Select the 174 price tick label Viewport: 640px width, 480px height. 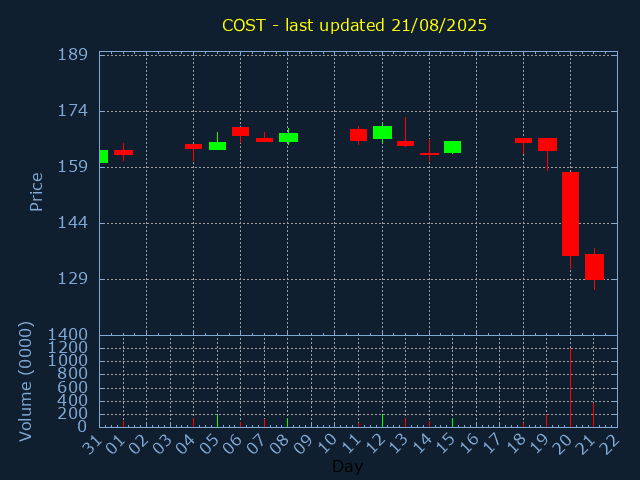tap(73, 111)
